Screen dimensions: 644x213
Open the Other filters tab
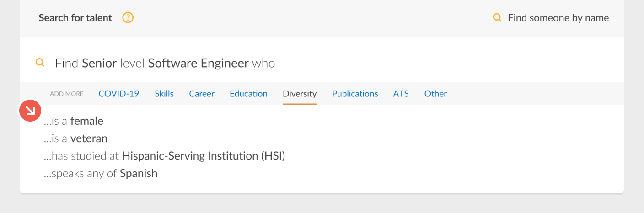pyautogui.click(x=435, y=94)
